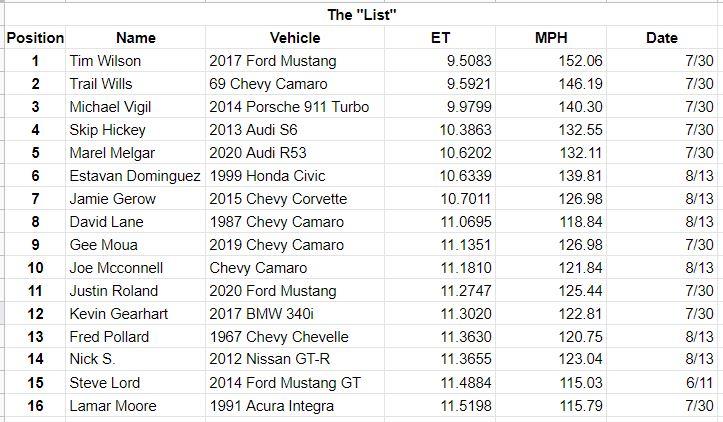This screenshot has width=723, height=422.
Task: Click the Marel Melgar cell
Action: [x=136, y=153]
